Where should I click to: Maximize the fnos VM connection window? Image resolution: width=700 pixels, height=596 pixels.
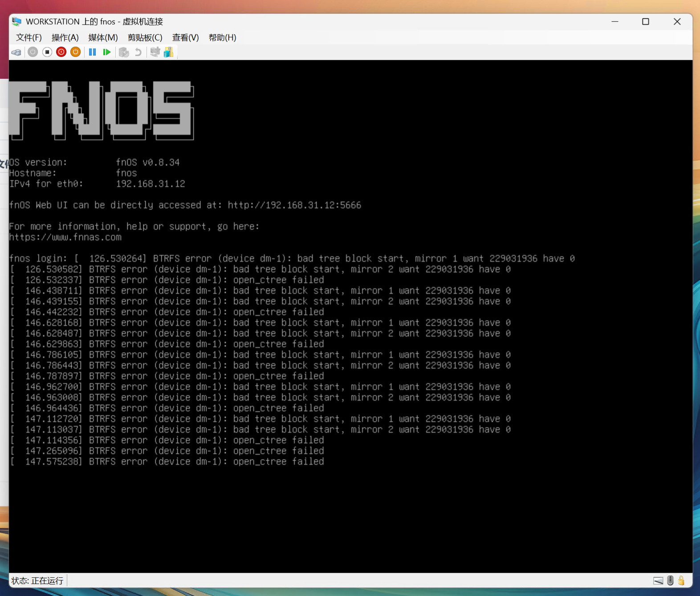(646, 21)
